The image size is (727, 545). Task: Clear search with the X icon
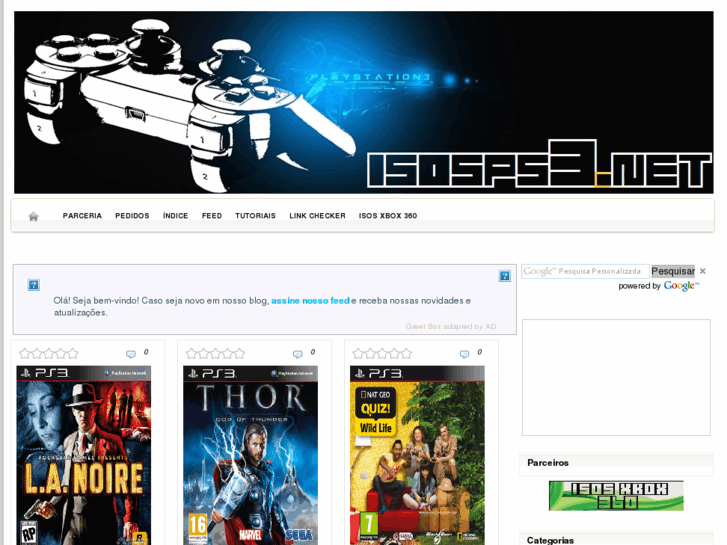703,271
